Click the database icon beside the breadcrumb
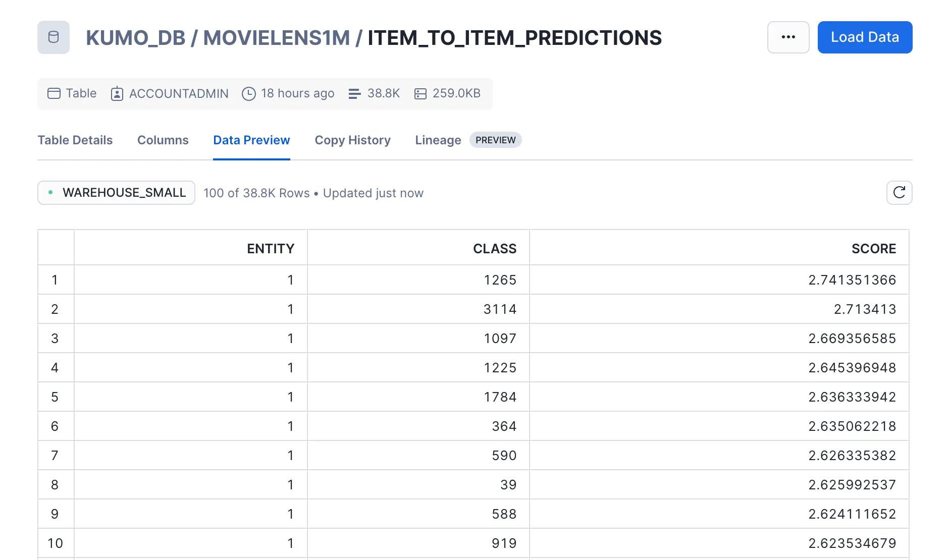 tap(54, 37)
